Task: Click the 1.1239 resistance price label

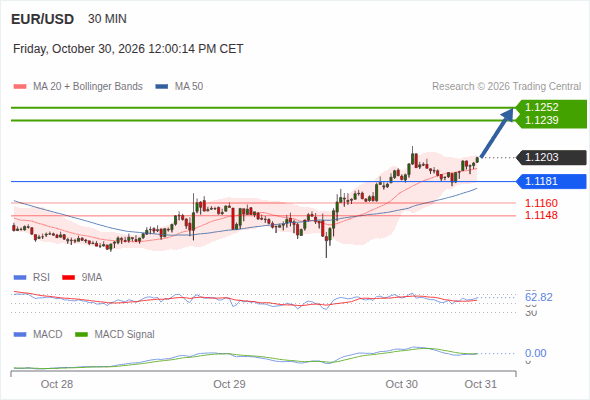Action: [541, 120]
